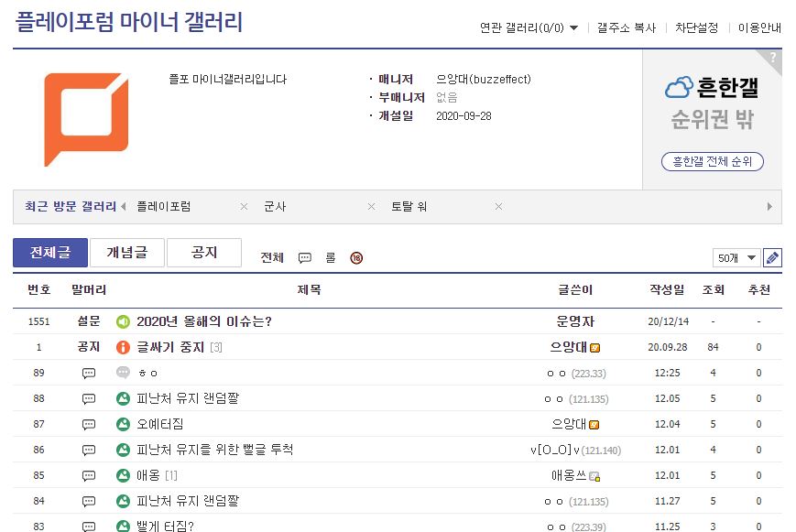Click the pencil write-post icon
796x532 pixels.
pos(772,257)
